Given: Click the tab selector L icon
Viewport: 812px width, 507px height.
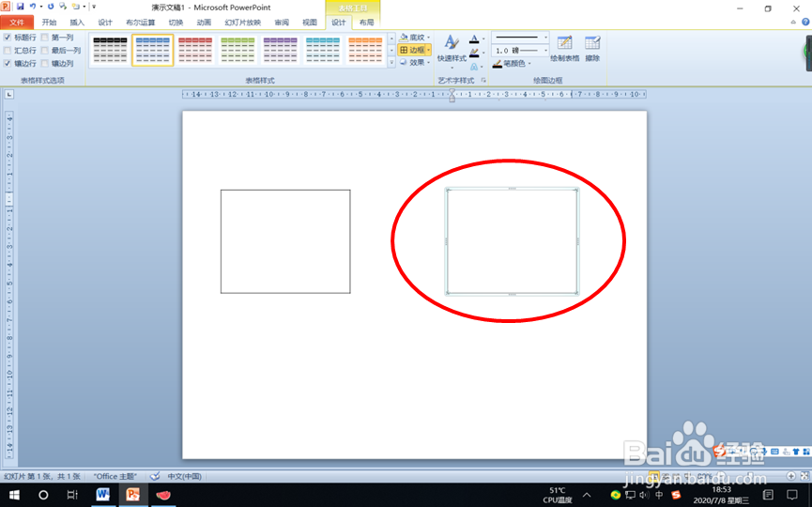Looking at the screenshot, I should 9,94.
